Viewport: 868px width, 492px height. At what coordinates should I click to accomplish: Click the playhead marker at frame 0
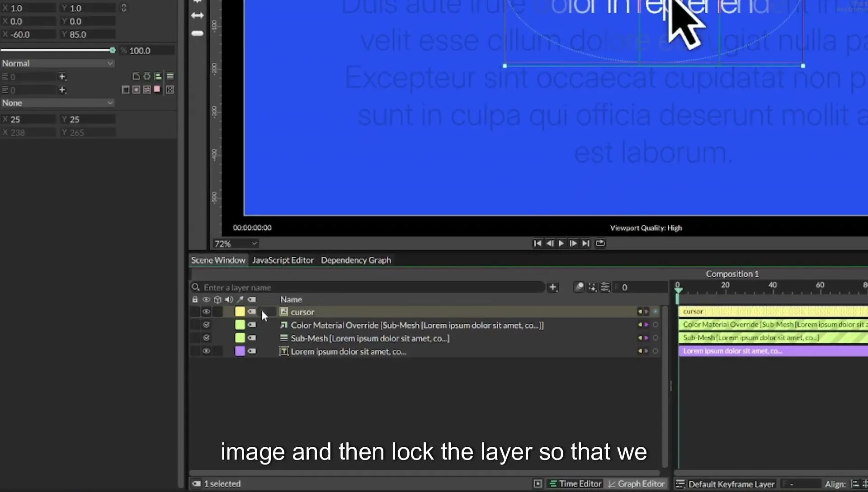coord(678,291)
